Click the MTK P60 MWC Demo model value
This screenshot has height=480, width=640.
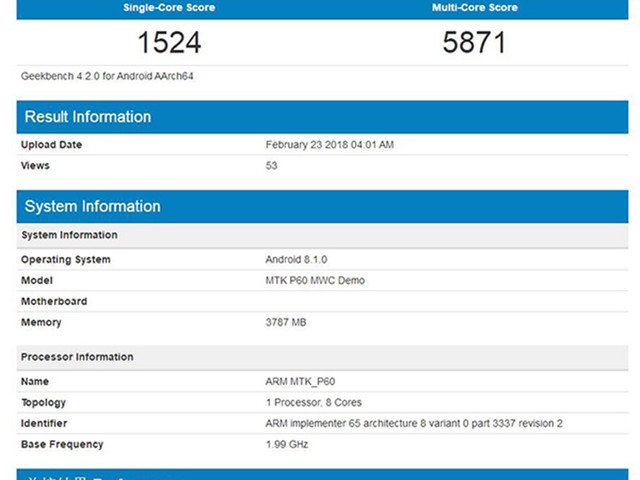point(315,281)
